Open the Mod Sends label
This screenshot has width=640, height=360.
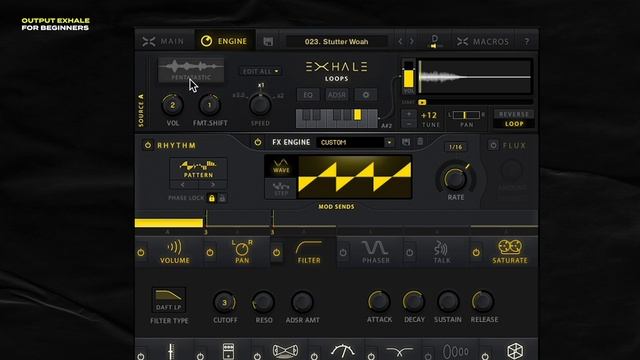336,207
